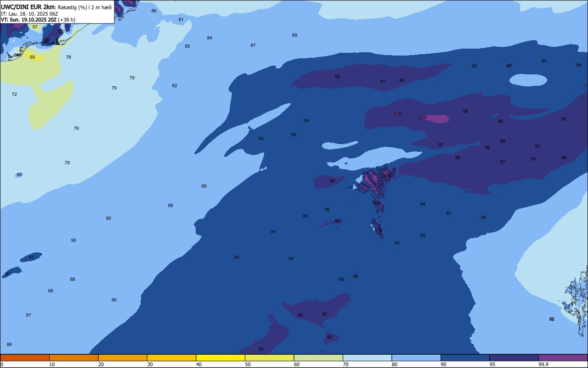
Task: Click the 40–50 bright yellow legend swatch
Action: point(220,357)
